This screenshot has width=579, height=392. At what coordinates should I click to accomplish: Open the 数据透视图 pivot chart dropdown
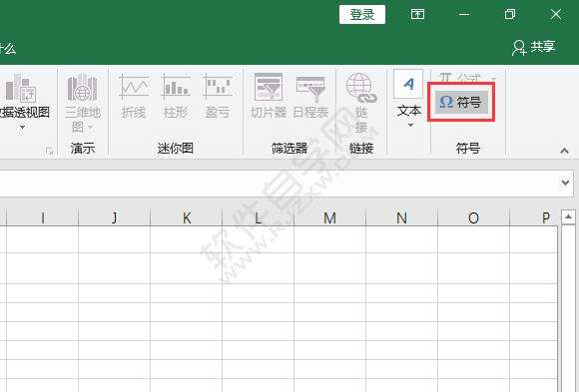23,127
